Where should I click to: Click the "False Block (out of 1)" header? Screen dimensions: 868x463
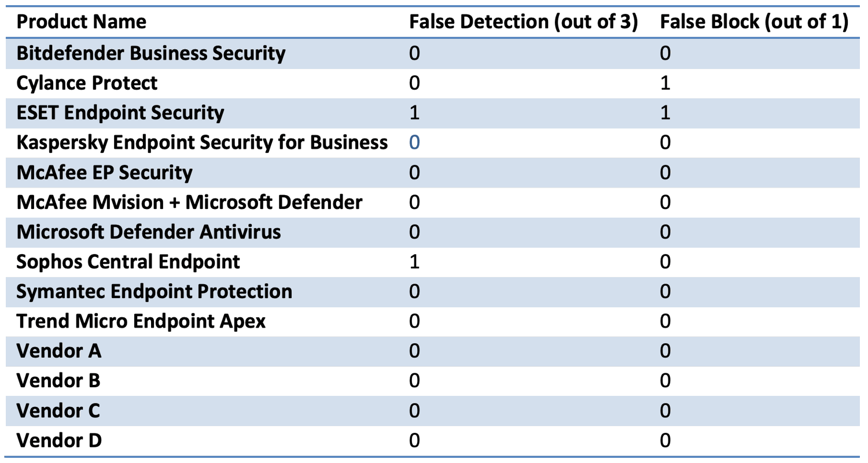[x=754, y=22]
